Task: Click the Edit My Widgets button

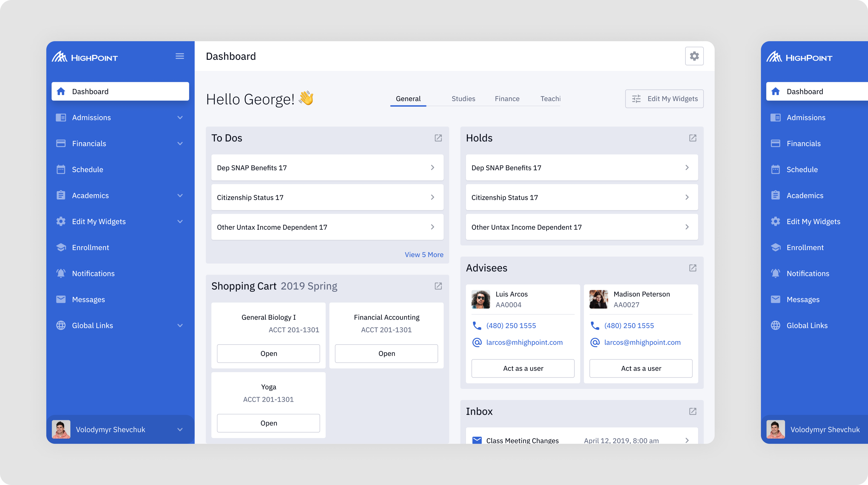Action: point(664,99)
